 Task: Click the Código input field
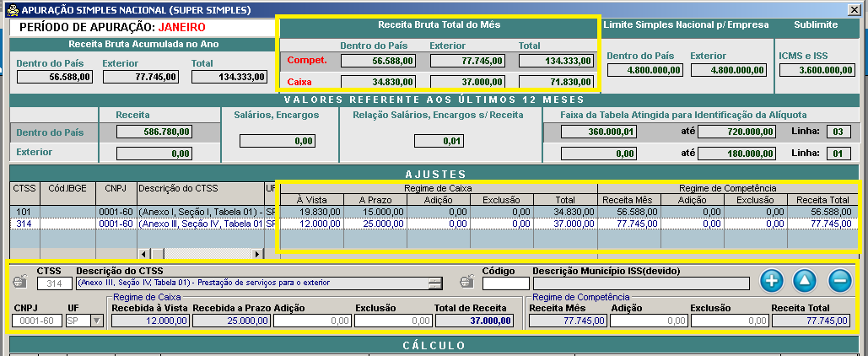tap(506, 283)
